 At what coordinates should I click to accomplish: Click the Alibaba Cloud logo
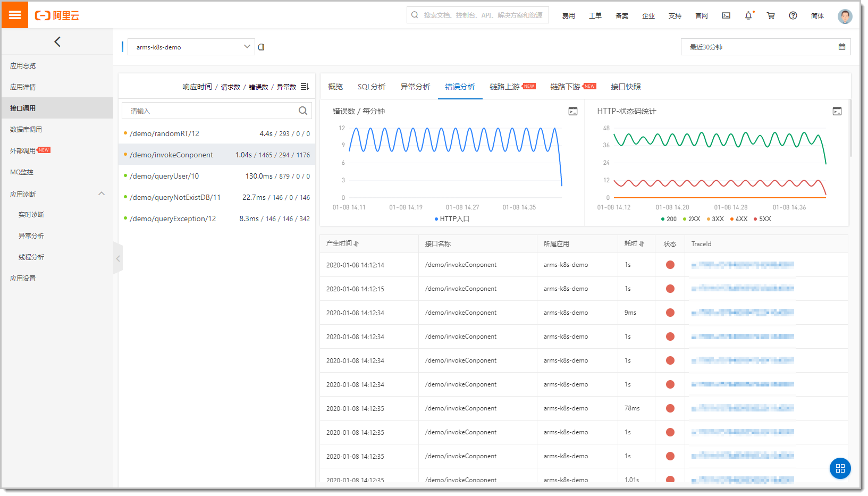click(57, 15)
